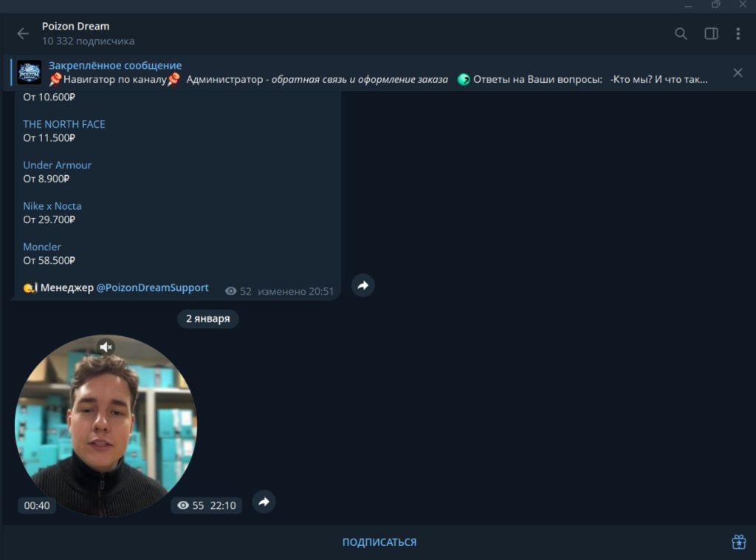The height and width of the screenshot is (560, 756).
Task: Open search in the Poizon Dream channel
Action: (x=681, y=33)
